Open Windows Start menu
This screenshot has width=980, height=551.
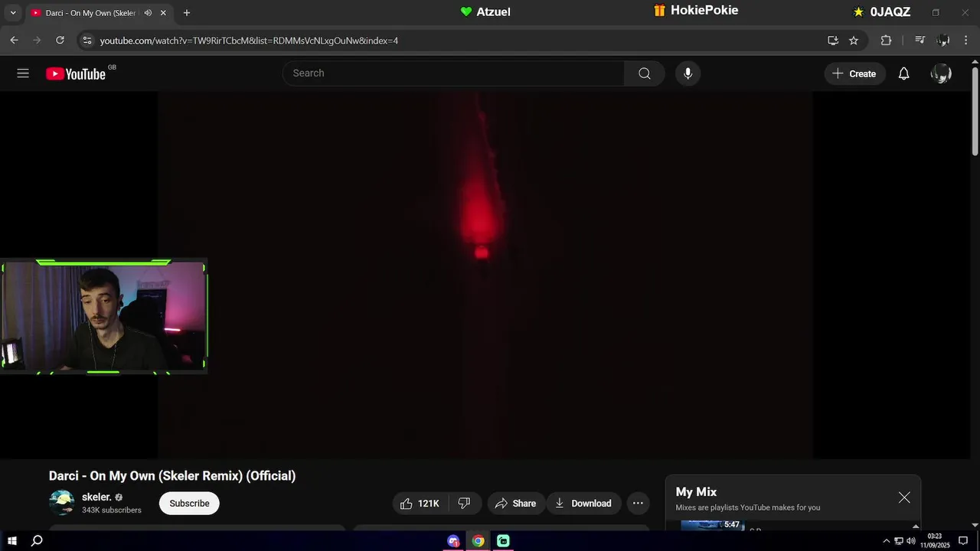(x=12, y=541)
